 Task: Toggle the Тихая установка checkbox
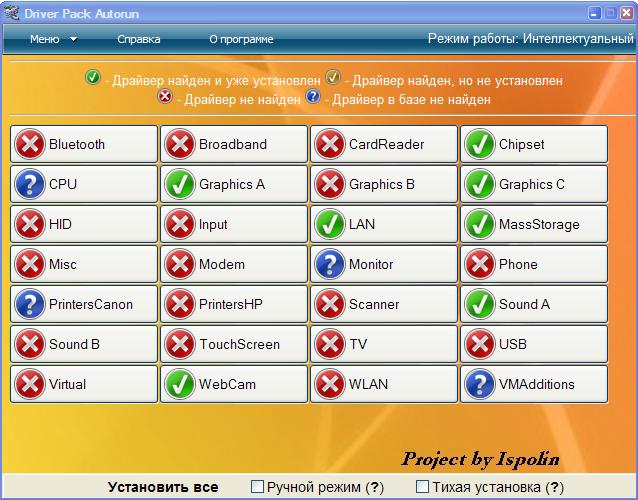(x=423, y=487)
